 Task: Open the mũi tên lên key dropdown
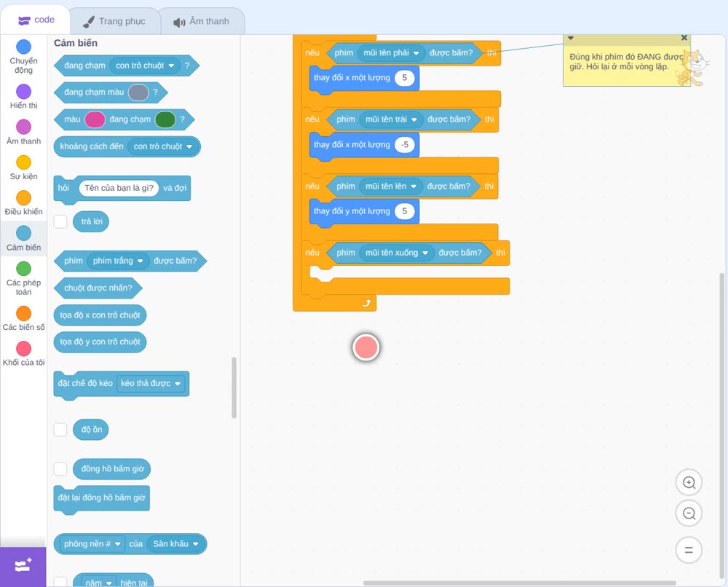(x=391, y=186)
